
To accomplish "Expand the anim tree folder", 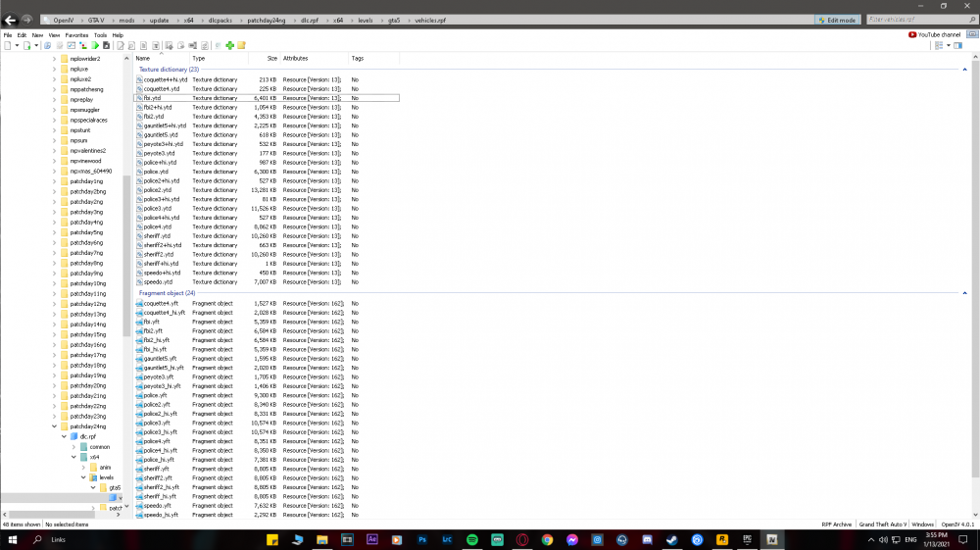I will point(83,467).
